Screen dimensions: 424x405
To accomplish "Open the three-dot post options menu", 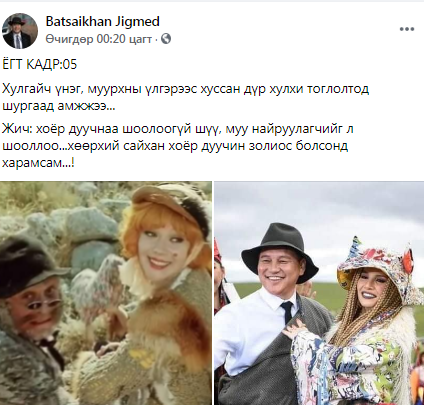I will pos(407,29).
